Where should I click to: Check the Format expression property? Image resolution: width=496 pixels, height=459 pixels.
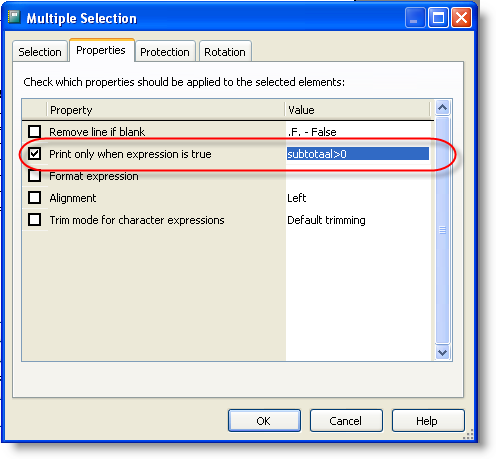35,176
